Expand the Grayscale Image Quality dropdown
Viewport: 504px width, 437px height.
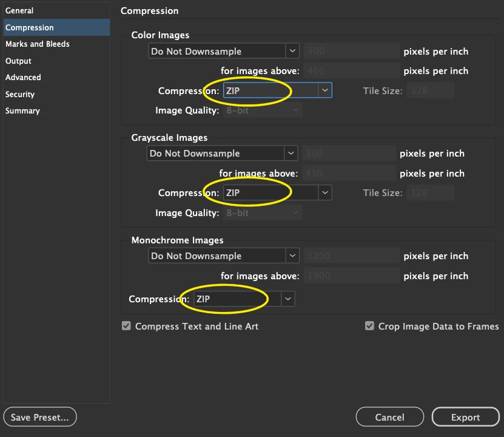point(261,212)
